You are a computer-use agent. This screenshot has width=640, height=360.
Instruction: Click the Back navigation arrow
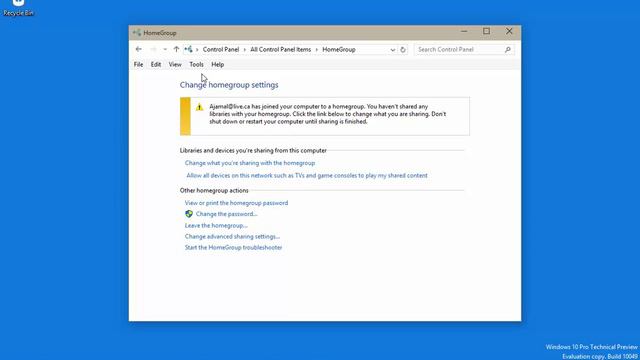[139, 49]
